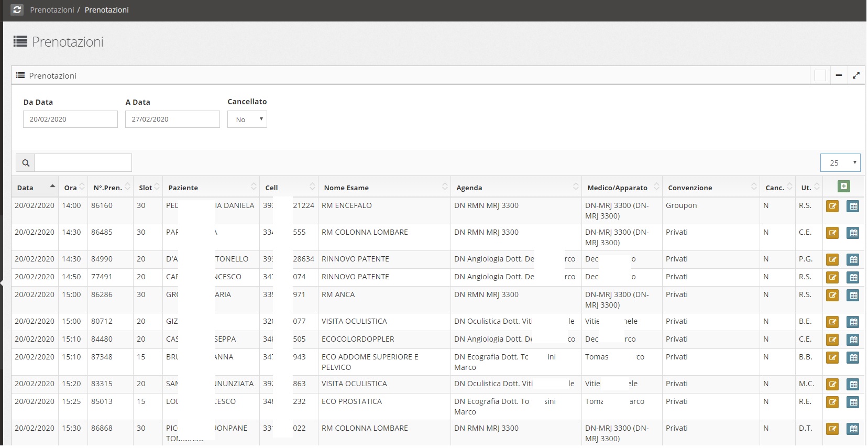Screen dimensions: 868x448
Task: Click the refresh icon in top bar
Action: (x=17, y=10)
